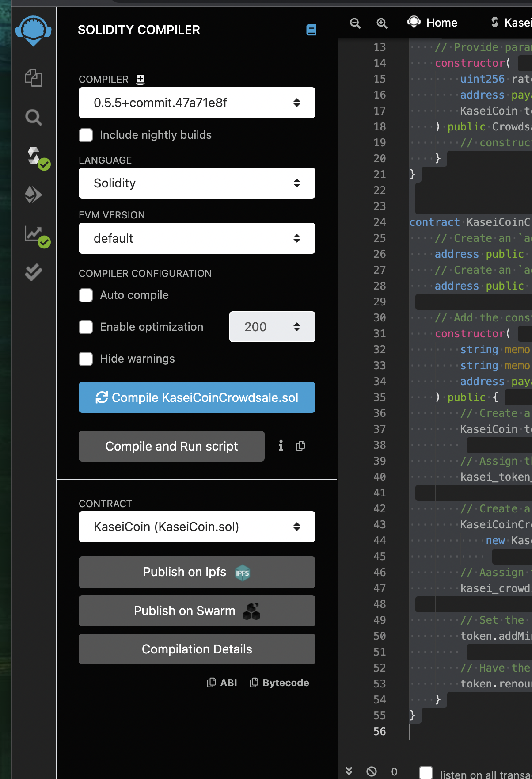Click the script info icon
532x779 pixels.
(x=281, y=446)
